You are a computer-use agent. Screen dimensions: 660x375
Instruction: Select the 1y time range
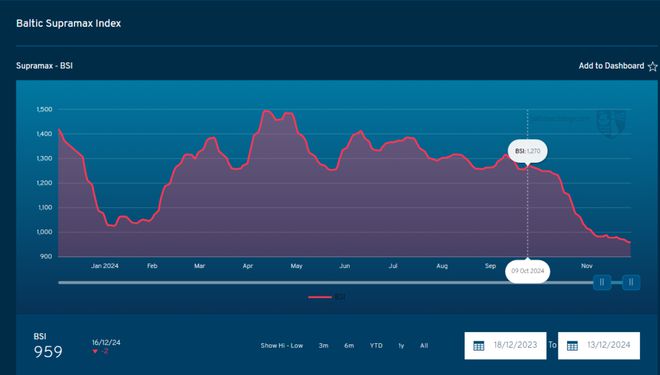(401, 346)
